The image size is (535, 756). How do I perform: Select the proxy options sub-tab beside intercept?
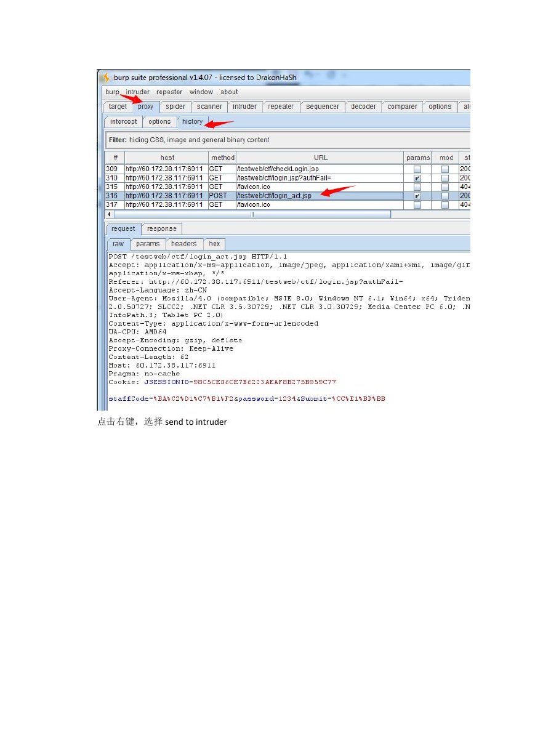click(159, 121)
